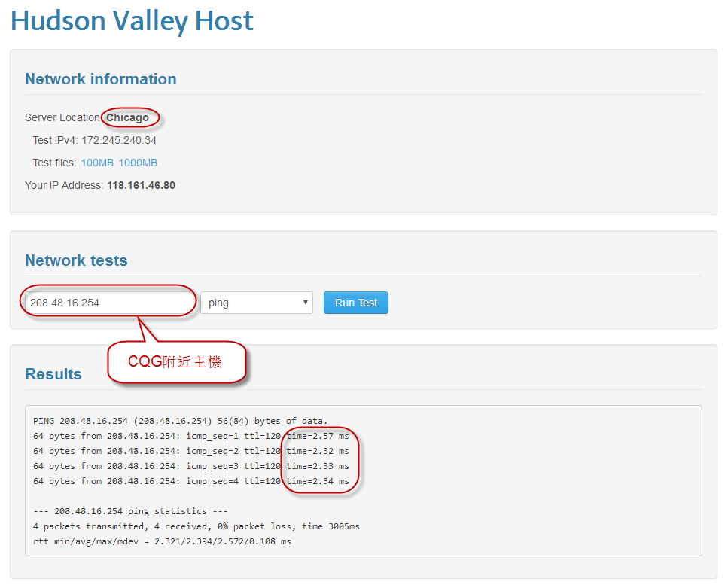Click the icmp_seq=3 result line
725x588 pixels.
(191, 466)
